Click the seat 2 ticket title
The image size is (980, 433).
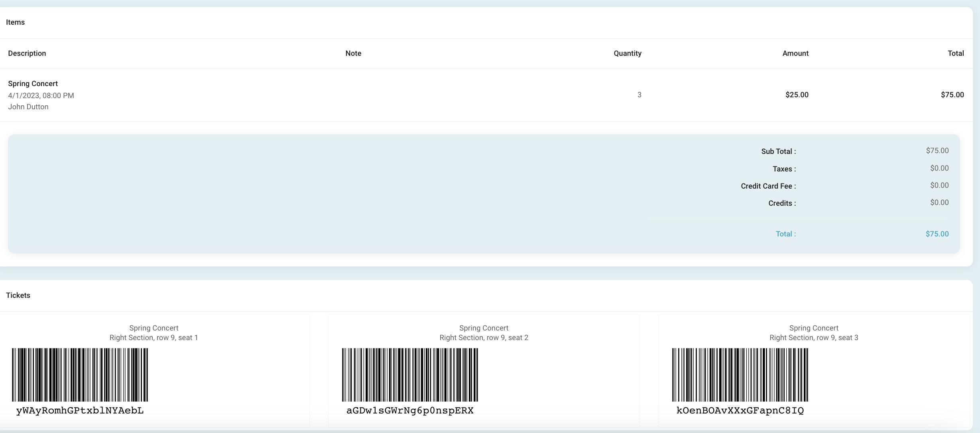point(484,328)
